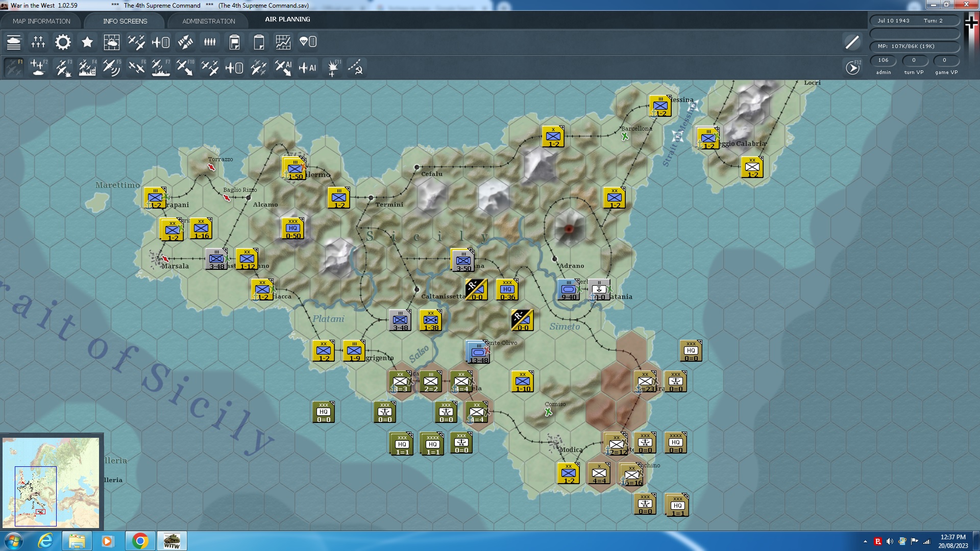This screenshot has height=551, width=980.
Task: Open the manpower soldiers icon
Action: point(210,42)
